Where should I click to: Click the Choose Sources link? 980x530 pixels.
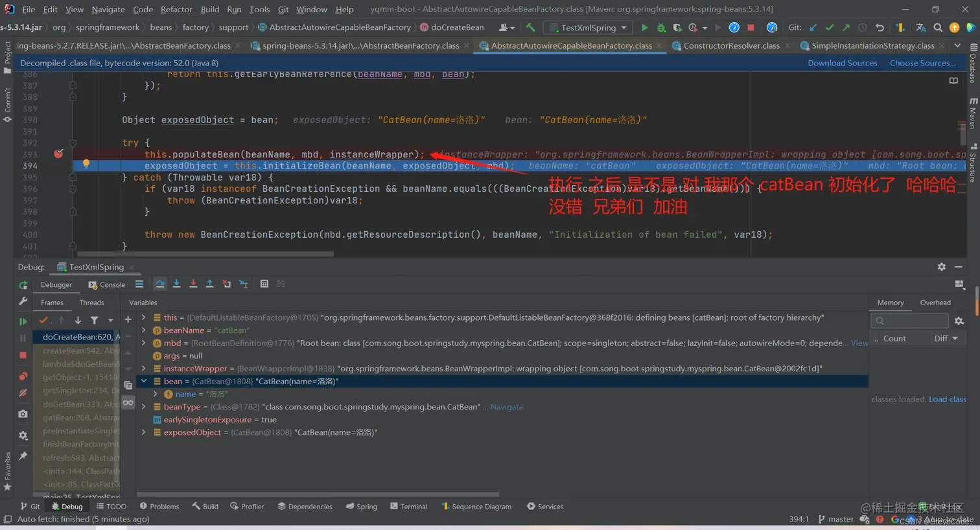coord(923,63)
